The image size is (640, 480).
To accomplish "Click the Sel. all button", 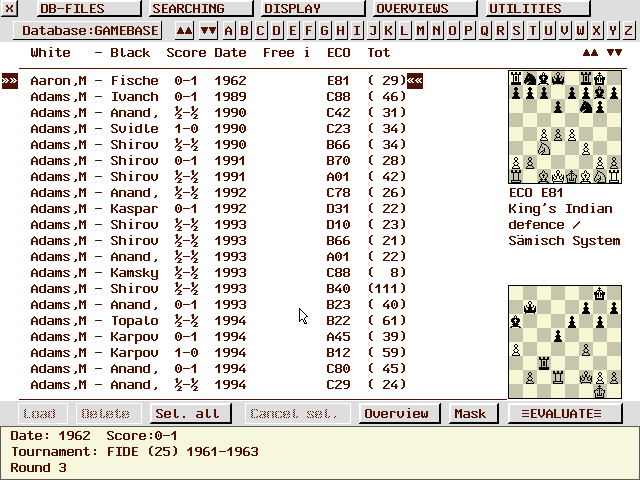I will [191, 413].
